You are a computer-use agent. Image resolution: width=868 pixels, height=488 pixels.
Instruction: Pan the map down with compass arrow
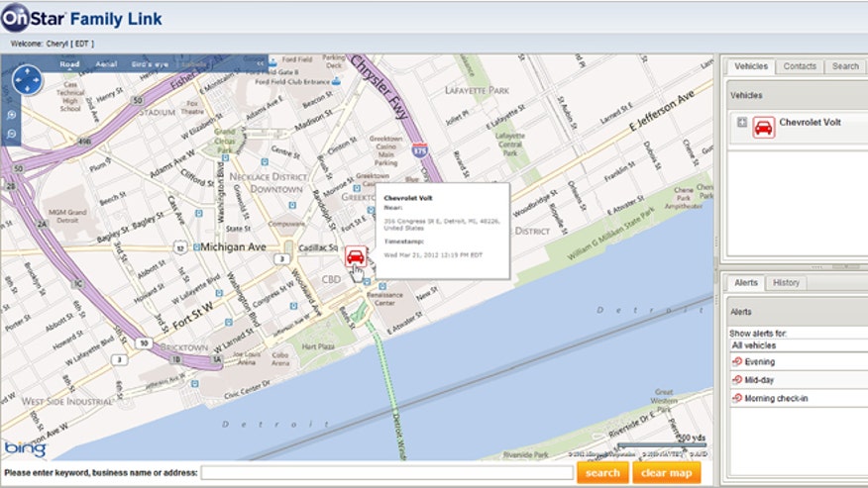point(27,89)
